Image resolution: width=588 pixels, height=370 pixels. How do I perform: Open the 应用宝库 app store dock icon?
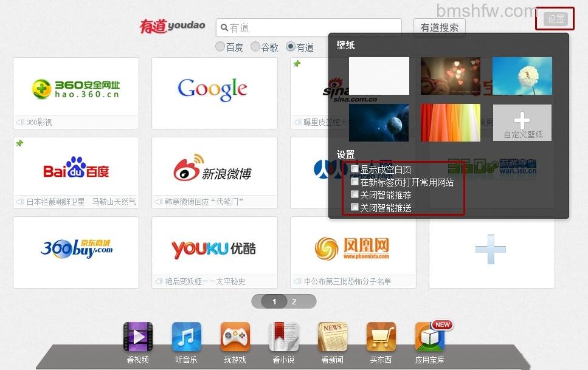(431, 337)
